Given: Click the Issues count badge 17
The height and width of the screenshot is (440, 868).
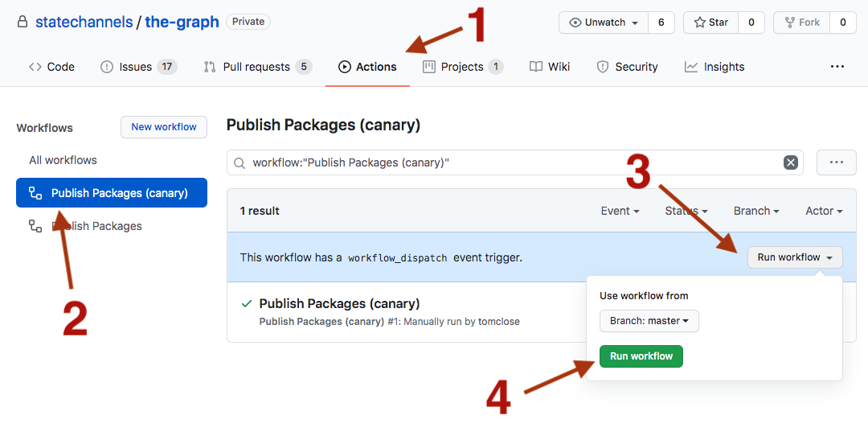Looking at the screenshot, I should point(167,67).
